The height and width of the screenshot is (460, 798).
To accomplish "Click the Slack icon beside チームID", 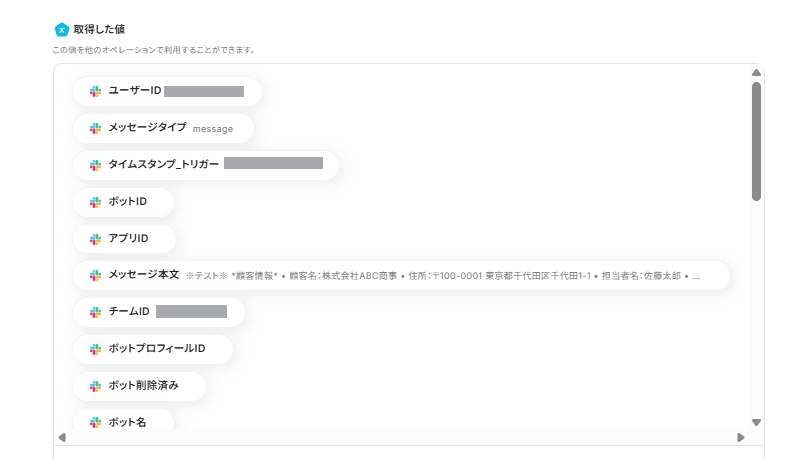I will click(x=96, y=312).
